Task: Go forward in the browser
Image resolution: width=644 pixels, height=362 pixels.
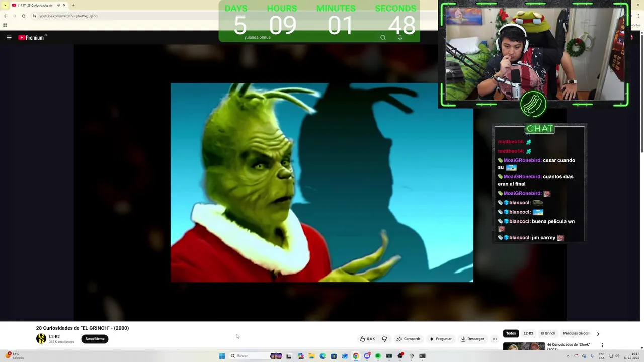Action: point(14,16)
